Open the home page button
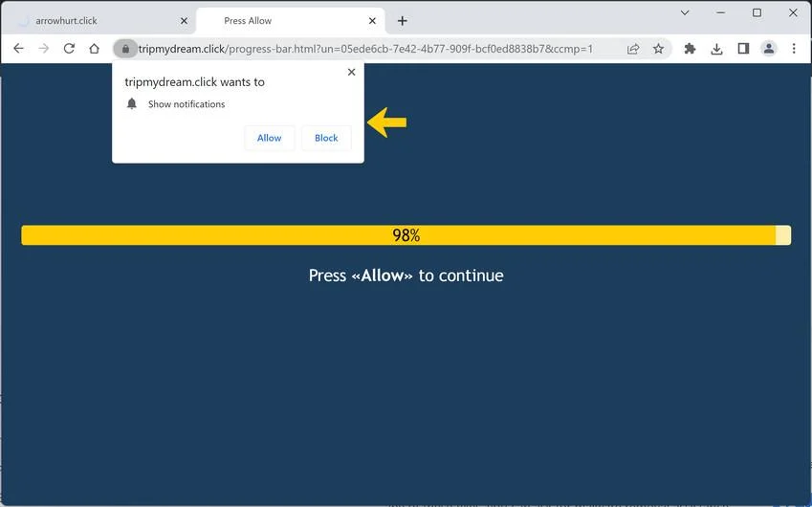 [x=94, y=49]
